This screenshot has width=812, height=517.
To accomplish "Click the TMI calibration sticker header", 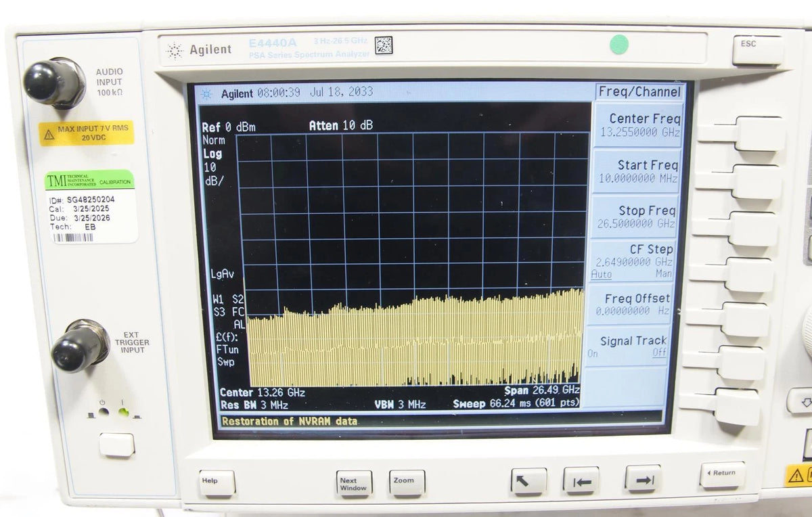I will click(x=89, y=181).
